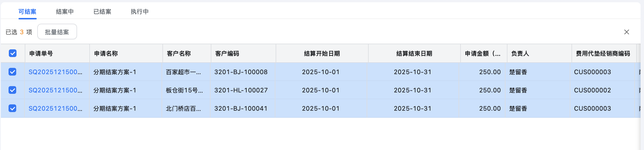Viewport: 644px width, 150px height.
Task: Uncheck the 北门桥店 row checkbox
Action: click(x=13, y=108)
